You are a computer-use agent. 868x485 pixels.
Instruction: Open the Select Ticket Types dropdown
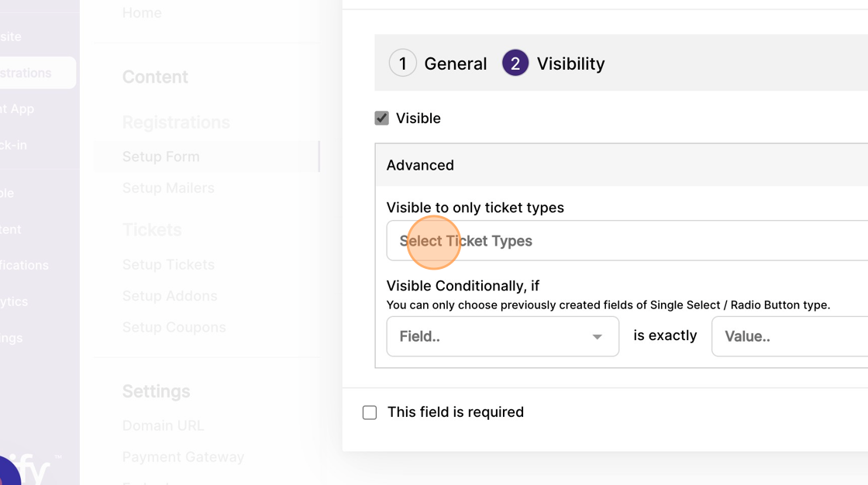627,241
